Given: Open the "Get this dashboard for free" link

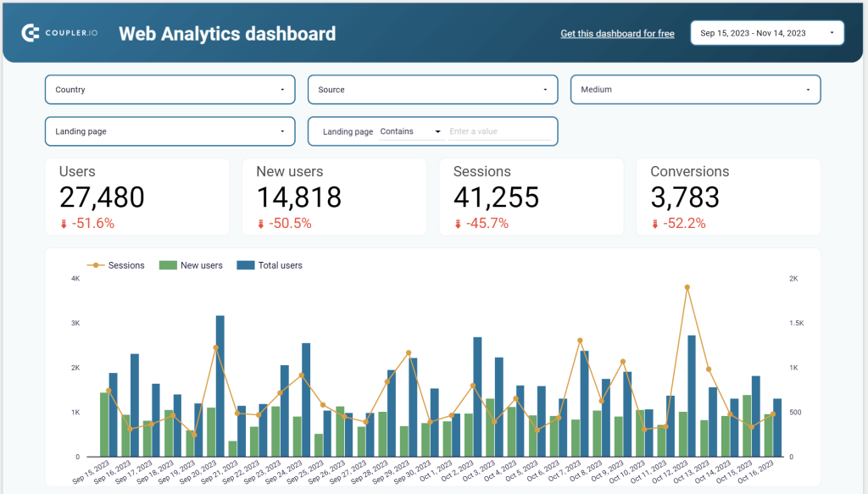Looking at the screenshot, I should tap(617, 33).
